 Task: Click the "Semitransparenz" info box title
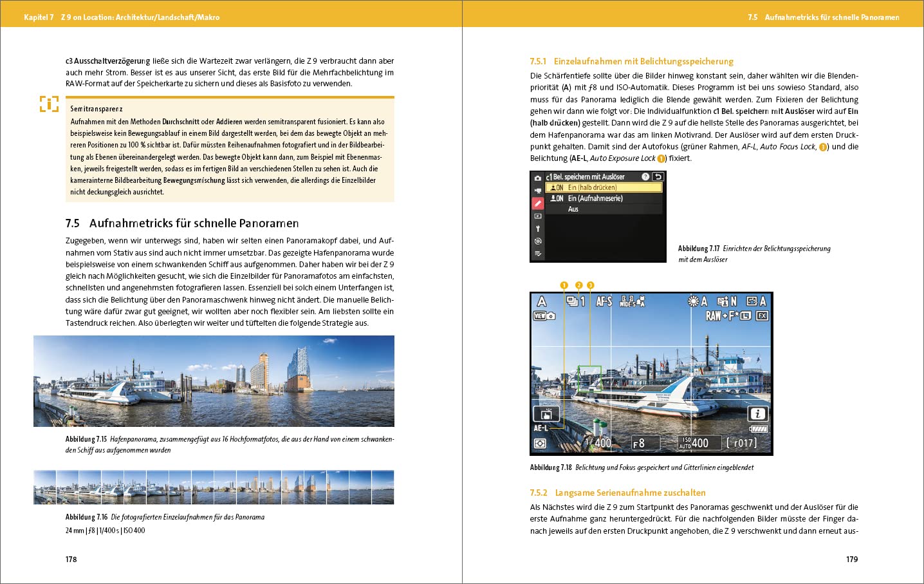pyautogui.click(x=97, y=109)
